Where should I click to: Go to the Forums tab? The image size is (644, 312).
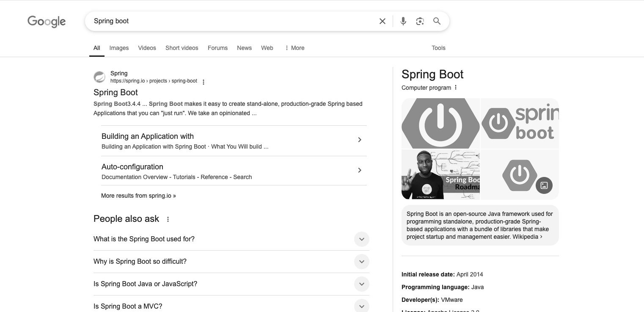[217, 48]
